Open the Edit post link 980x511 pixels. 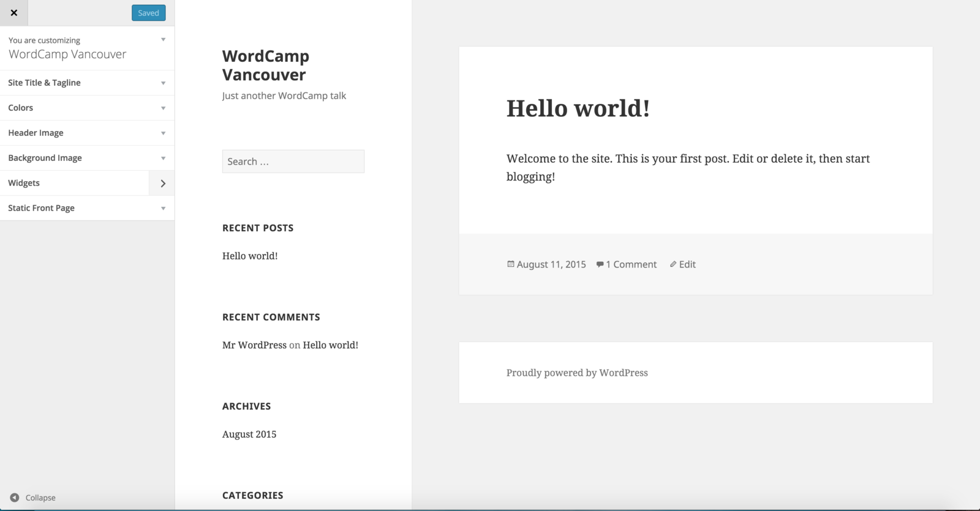pyautogui.click(x=687, y=264)
